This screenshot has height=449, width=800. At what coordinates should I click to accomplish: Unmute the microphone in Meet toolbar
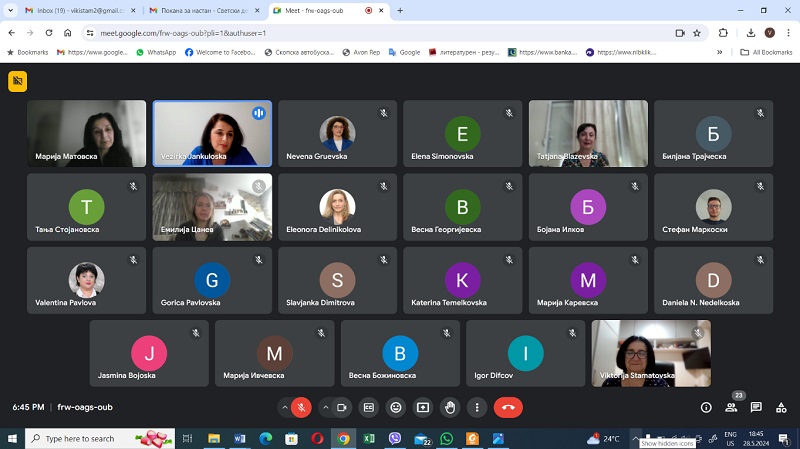300,407
